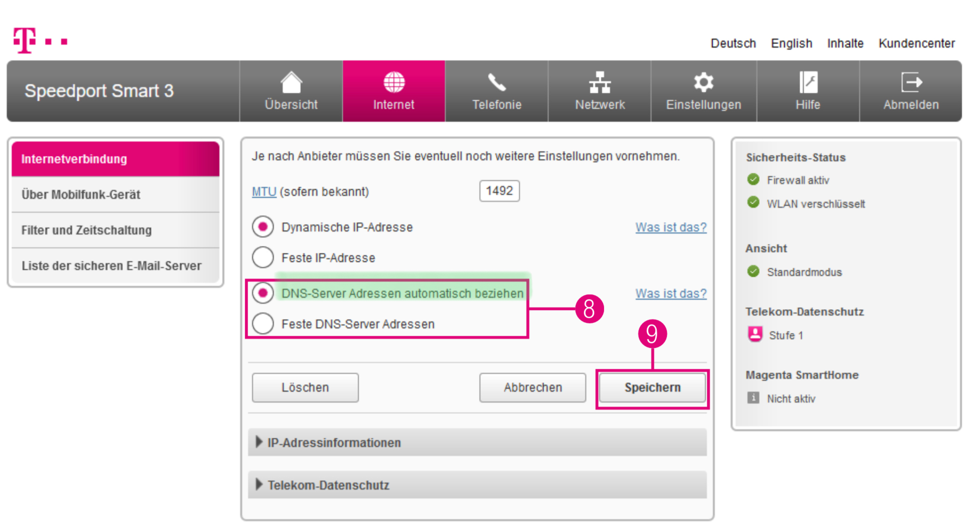Click the Ansicht heading

coord(766,248)
